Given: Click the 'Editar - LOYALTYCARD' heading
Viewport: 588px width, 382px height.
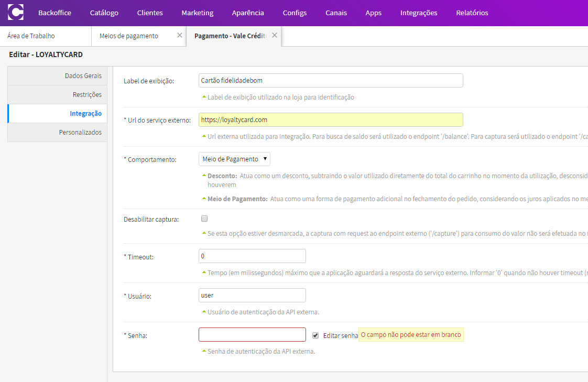Looking at the screenshot, I should coord(46,54).
